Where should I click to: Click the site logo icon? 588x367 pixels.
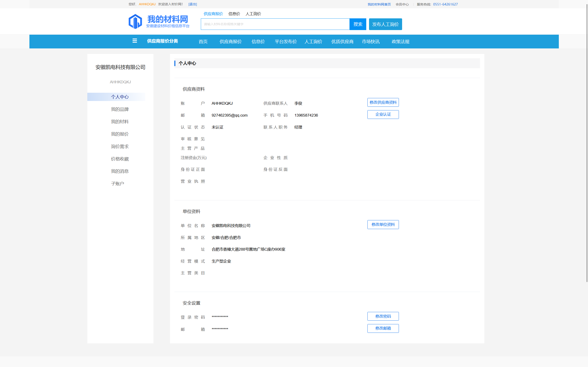pyautogui.click(x=135, y=21)
